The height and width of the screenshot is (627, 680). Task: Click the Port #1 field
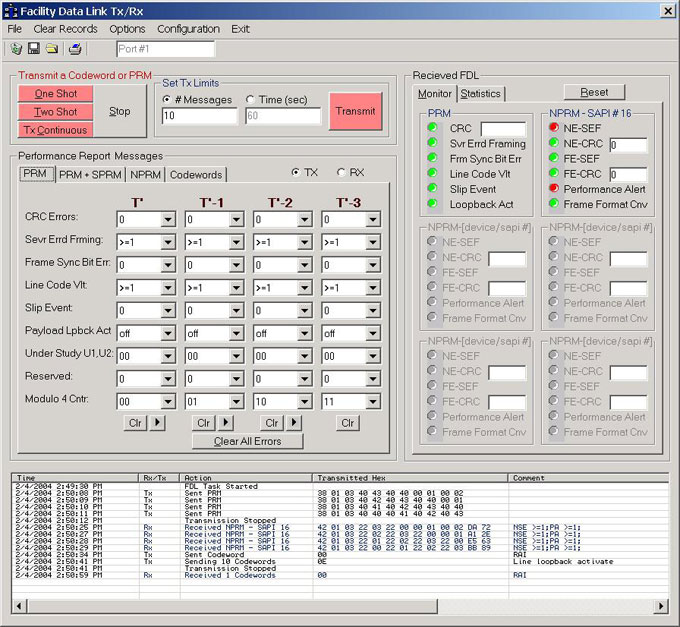[165, 49]
